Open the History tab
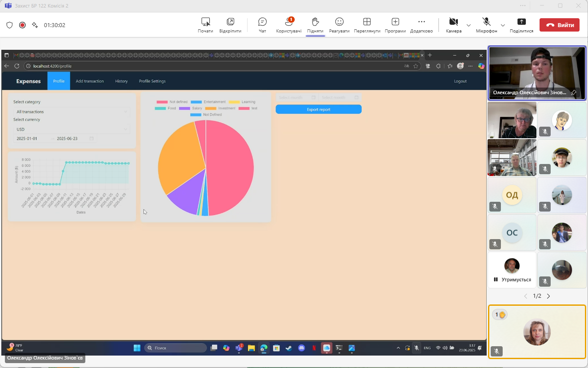Screen dimensions: 588x368 [121, 81]
